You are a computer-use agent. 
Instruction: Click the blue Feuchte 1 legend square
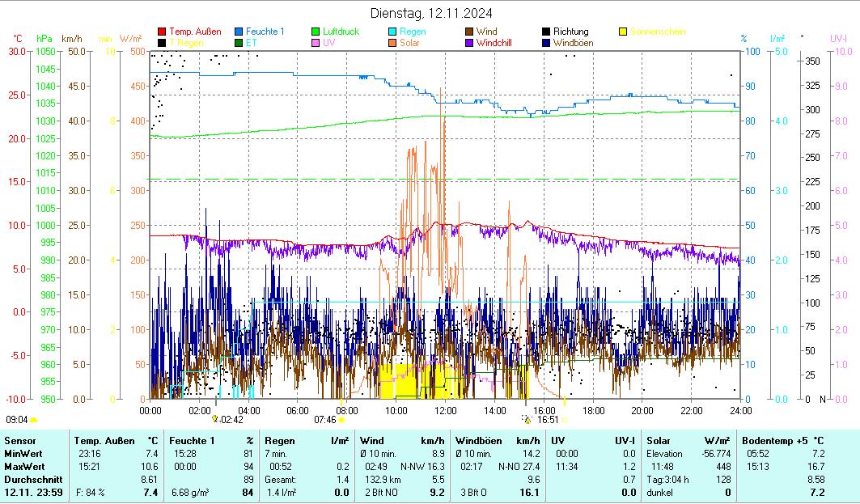pos(239,32)
